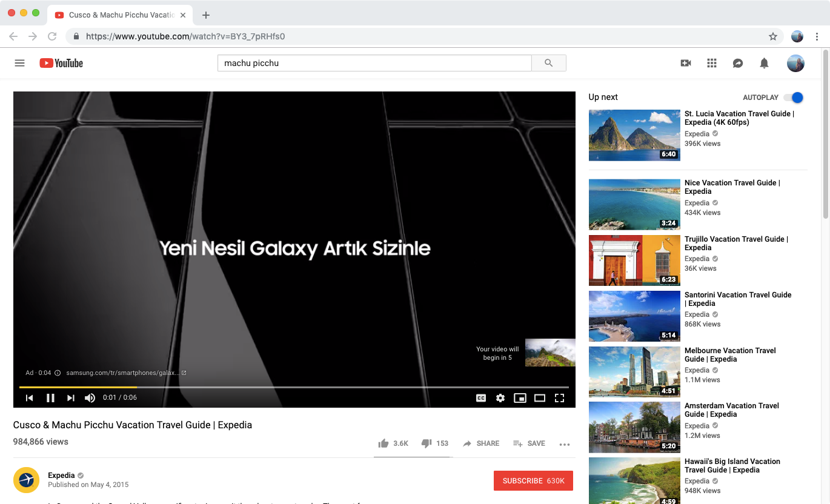830x504 pixels.
Task: Click the video title Cusco & Machu Picchu text
Action: (x=133, y=425)
